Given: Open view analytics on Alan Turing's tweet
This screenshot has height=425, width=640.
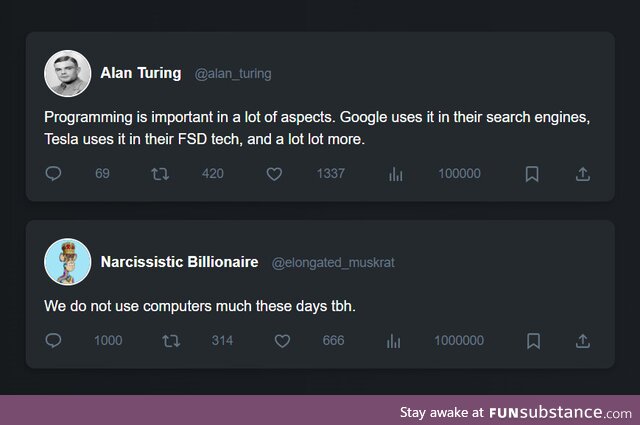Looking at the screenshot, I should (395, 174).
